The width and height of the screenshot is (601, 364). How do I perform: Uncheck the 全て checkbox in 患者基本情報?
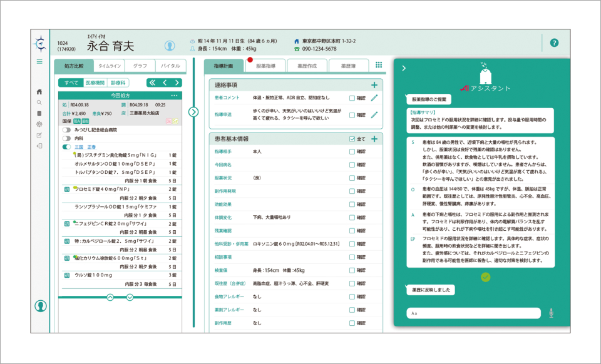click(351, 139)
